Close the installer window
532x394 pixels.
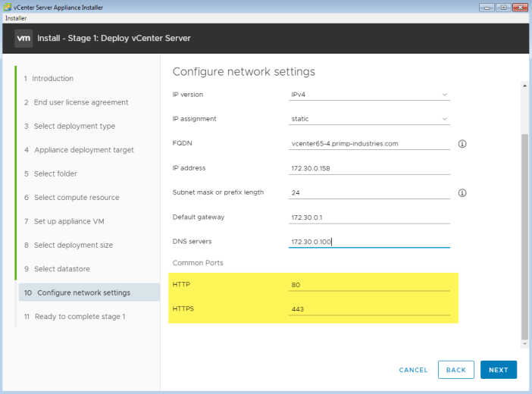pyautogui.click(x=520, y=7)
